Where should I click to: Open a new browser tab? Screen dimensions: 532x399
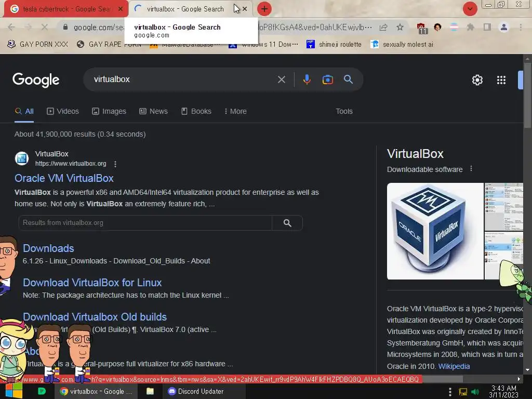tap(264, 9)
